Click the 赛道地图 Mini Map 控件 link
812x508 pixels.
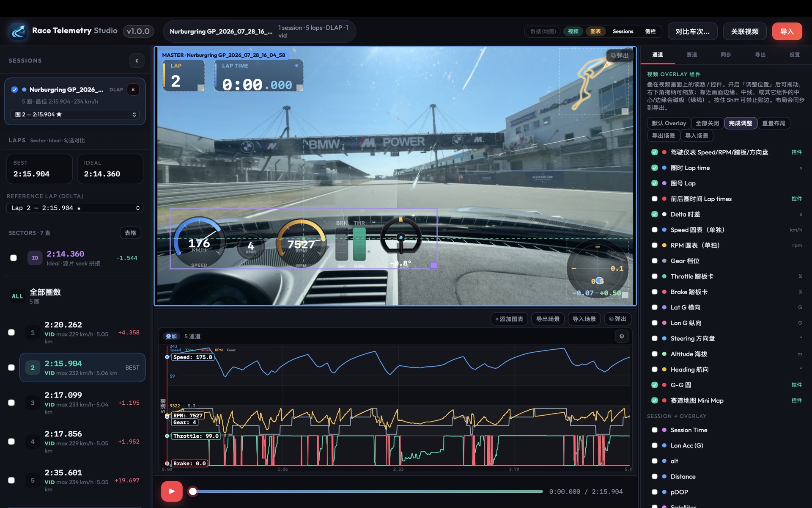pyautogui.click(x=796, y=400)
